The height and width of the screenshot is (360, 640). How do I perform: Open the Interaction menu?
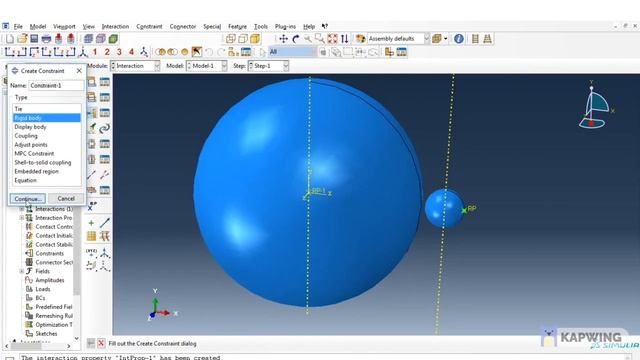click(116, 27)
